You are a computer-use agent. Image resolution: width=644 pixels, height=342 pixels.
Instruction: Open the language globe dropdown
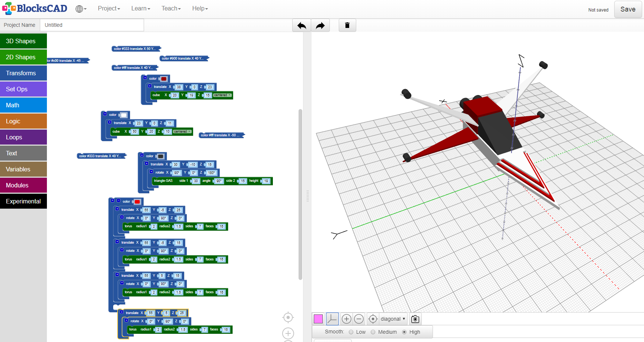click(81, 9)
